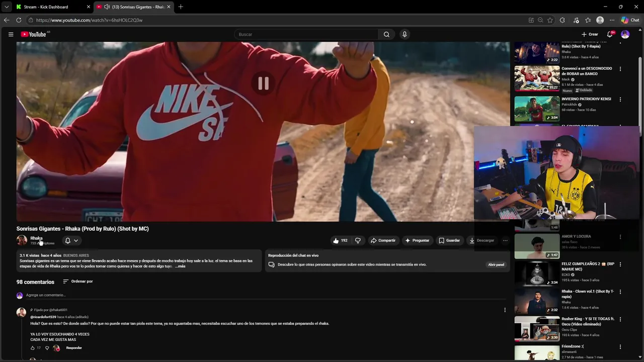
Task: Like the pinned comment by ricardofort539
Action: 33,348
